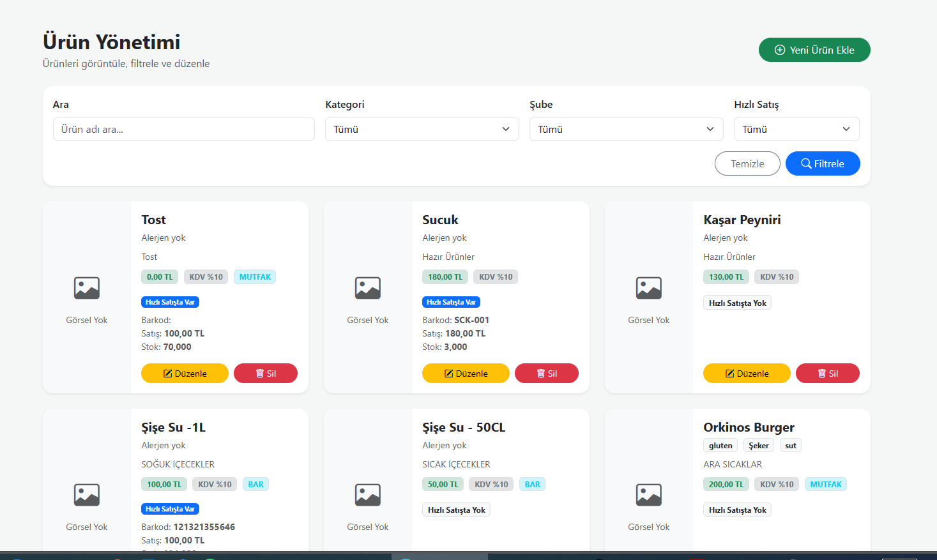Edit the Tost product with Düzenle
Viewport: 937px width, 560px height.
(185, 374)
